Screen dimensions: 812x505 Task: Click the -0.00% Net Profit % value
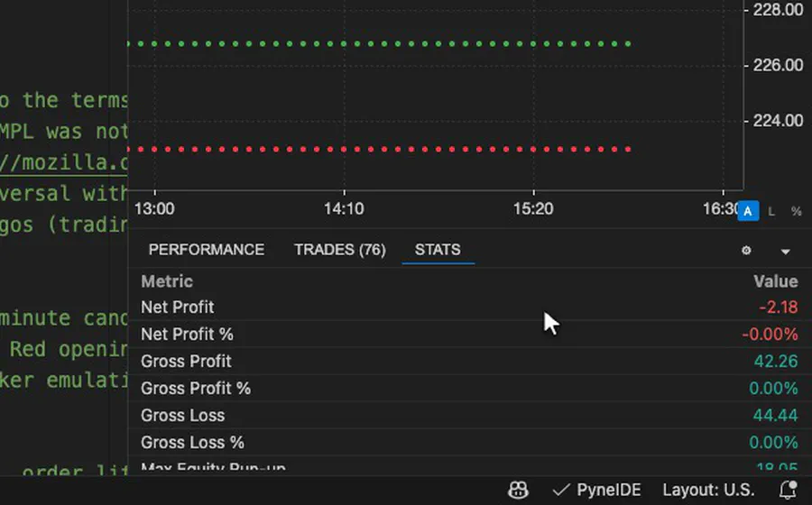(x=770, y=335)
